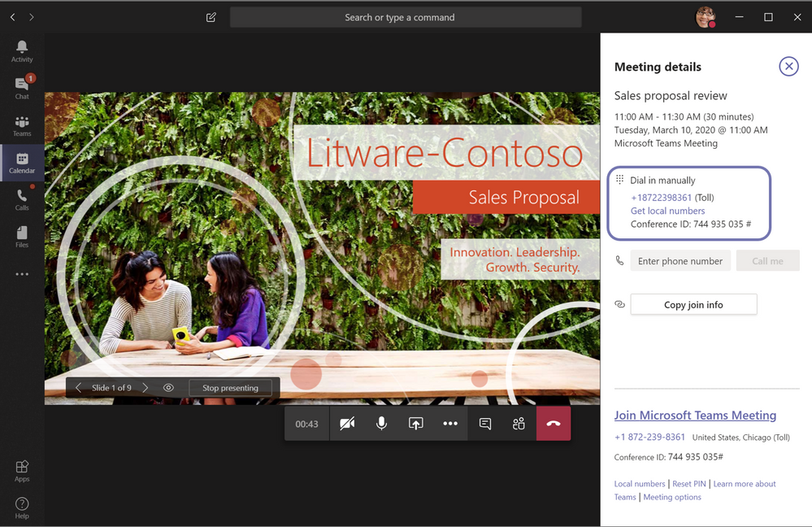This screenshot has width=812, height=527.
Task: Click the Get local numbers link
Action: [667, 211]
